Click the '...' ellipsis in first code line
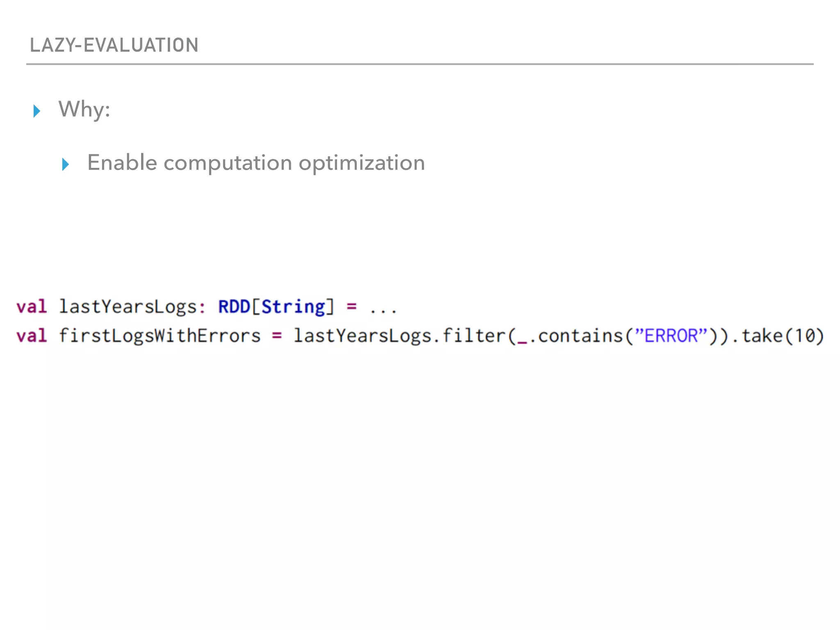The width and height of the screenshot is (840, 630). pyautogui.click(x=383, y=312)
